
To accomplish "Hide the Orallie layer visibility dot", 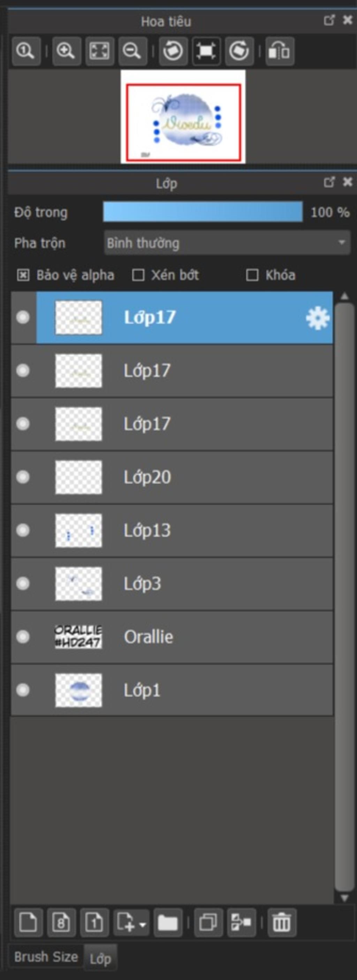I will (x=23, y=636).
